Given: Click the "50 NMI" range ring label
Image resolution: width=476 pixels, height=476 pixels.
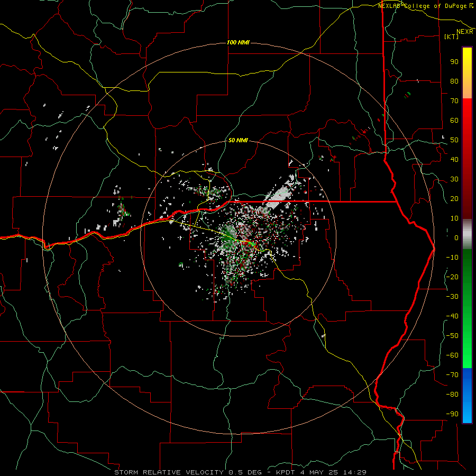Looking at the screenshot, I should point(238,140).
